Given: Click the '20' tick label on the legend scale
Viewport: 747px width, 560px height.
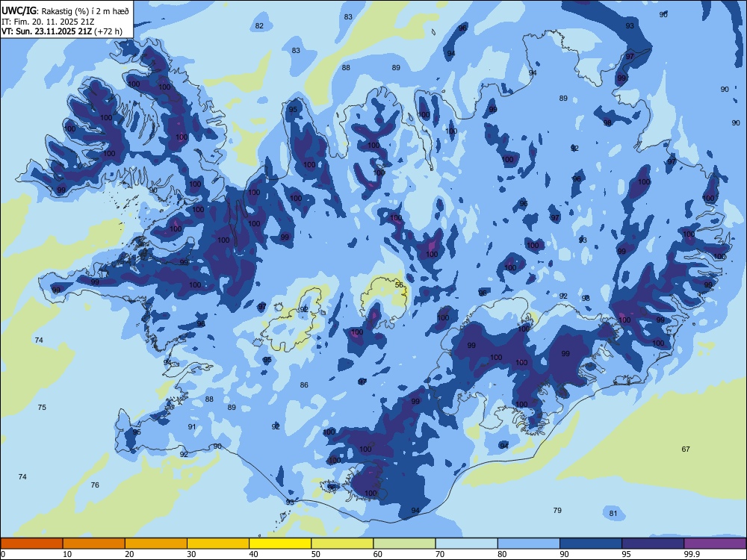Looking at the screenshot, I should [x=129, y=554].
